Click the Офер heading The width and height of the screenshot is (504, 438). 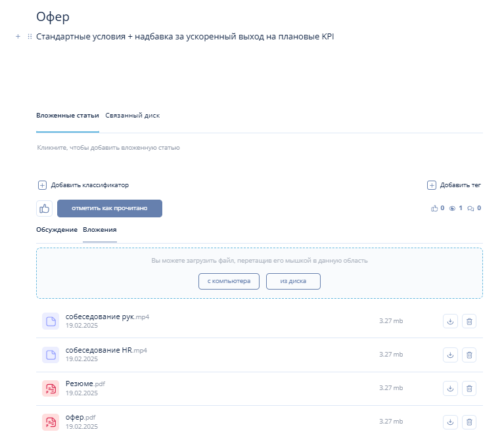(x=53, y=16)
